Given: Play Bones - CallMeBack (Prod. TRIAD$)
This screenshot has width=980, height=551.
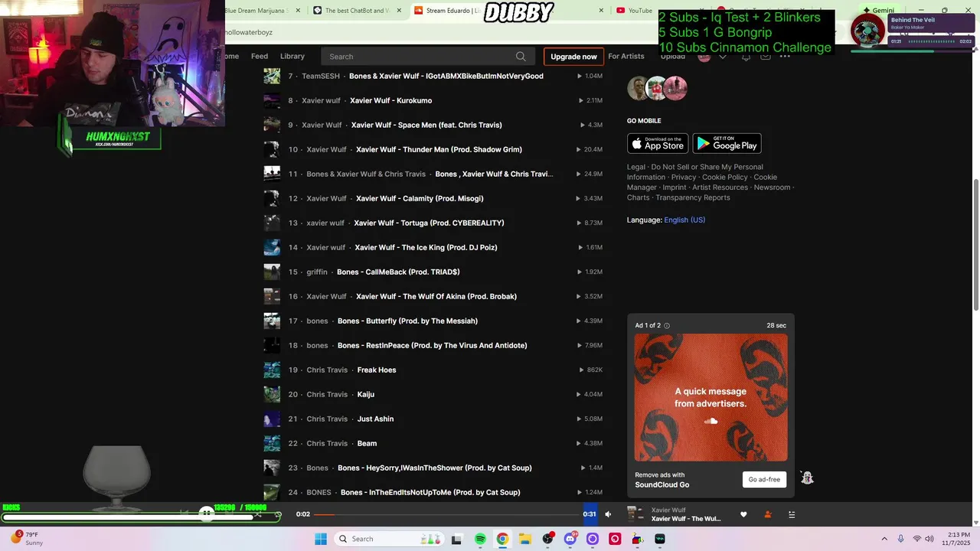Looking at the screenshot, I should point(398,272).
